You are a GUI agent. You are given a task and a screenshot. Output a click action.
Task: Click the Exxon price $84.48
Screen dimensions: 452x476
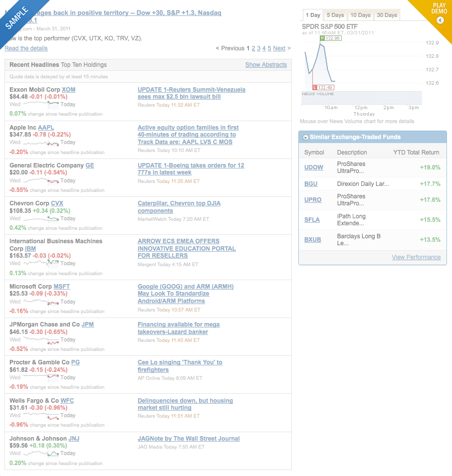click(x=18, y=97)
